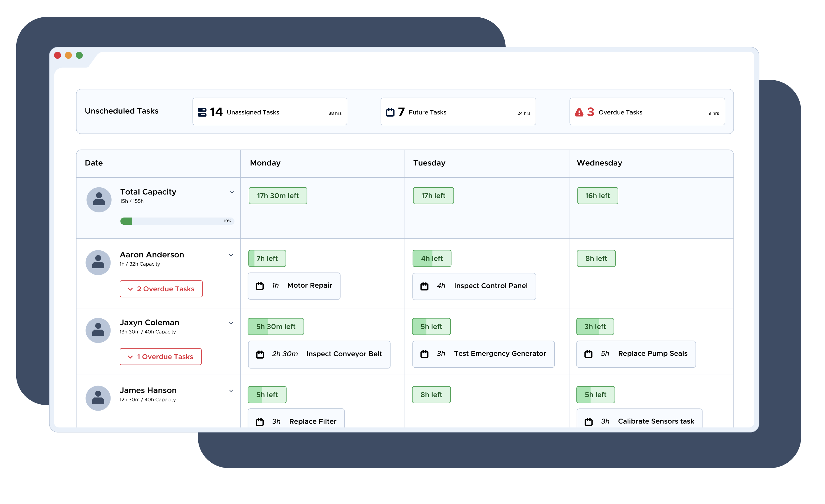Click Tuesday's 17h left total badge

(x=433, y=196)
